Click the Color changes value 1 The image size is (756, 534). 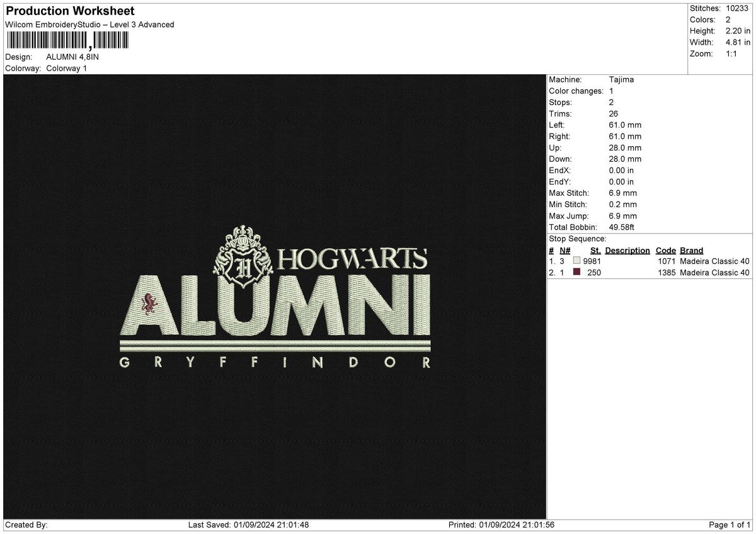coord(611,91)
